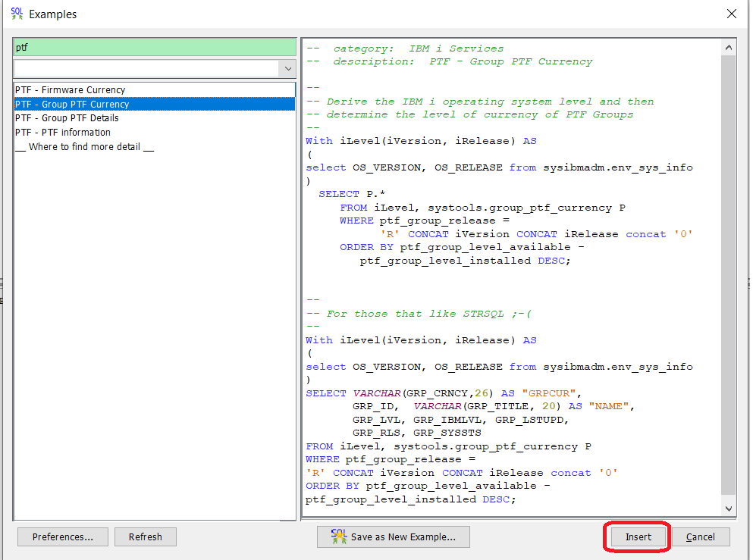Open the category dropdown arrow

pyautogui.click(x=287, y=69)
